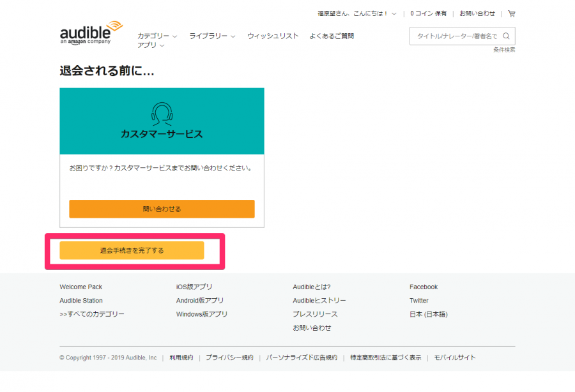The width and height of the screenshot is (575, 392).
Task: Open the Facebook footer link
Action: (x=424, y=287)
